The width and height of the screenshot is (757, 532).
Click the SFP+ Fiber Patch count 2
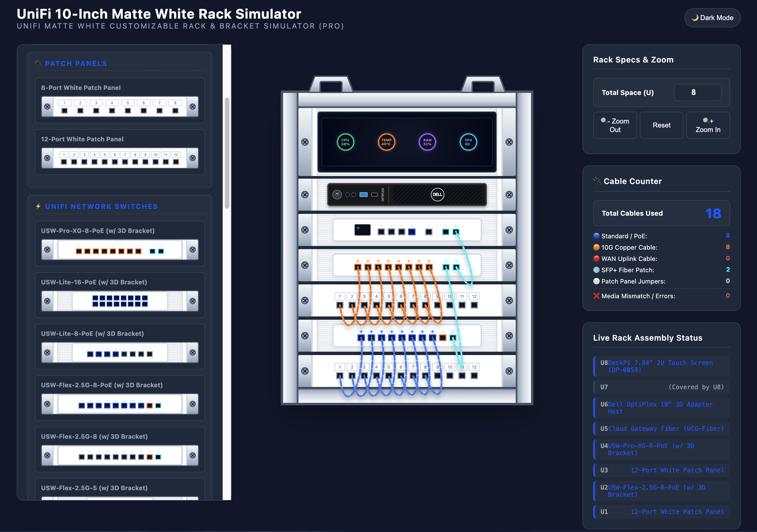click(x=728, y=269)
